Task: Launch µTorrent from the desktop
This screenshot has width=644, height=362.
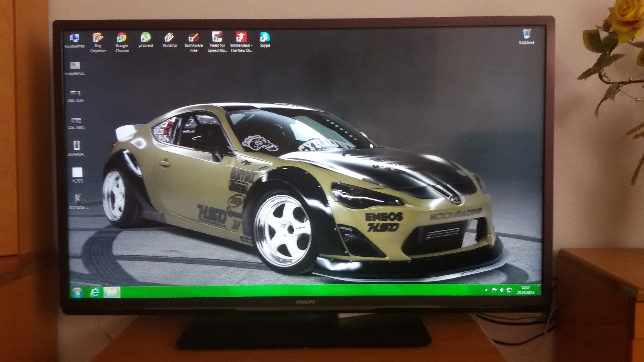Action: pyautogui.click(x=145, y=40)
